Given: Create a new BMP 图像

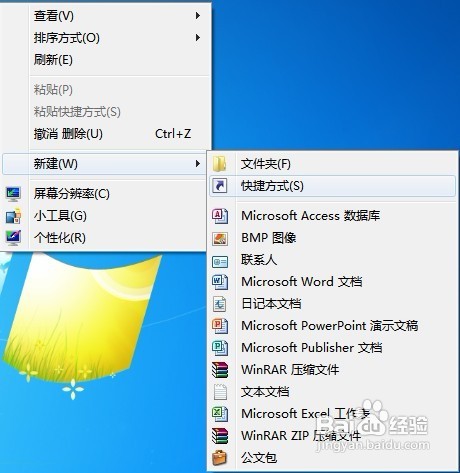Looking at the screenshot, I should pyautogui.click(x=332, y=238).
